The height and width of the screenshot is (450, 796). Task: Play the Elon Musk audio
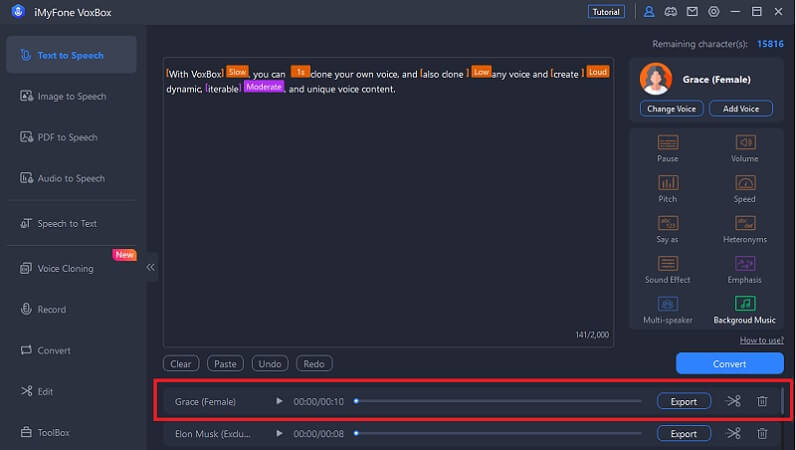(x=279, y=434)
